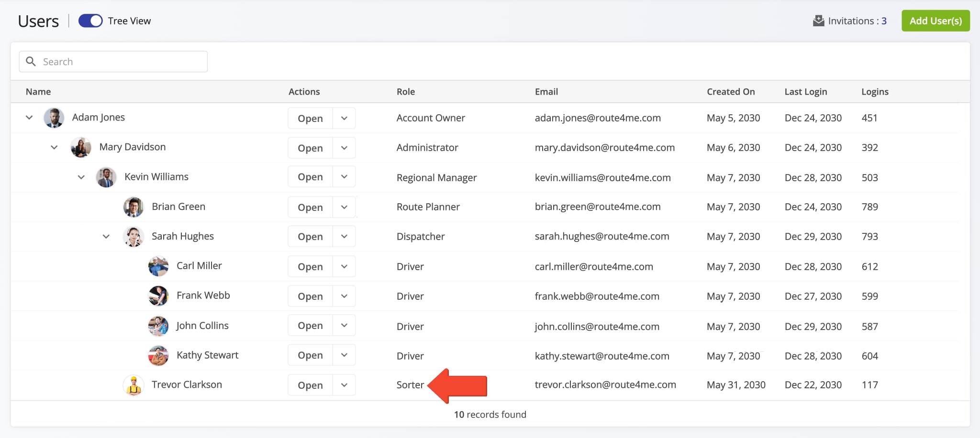Open Frank Webb's user profile

click(310, 296)
